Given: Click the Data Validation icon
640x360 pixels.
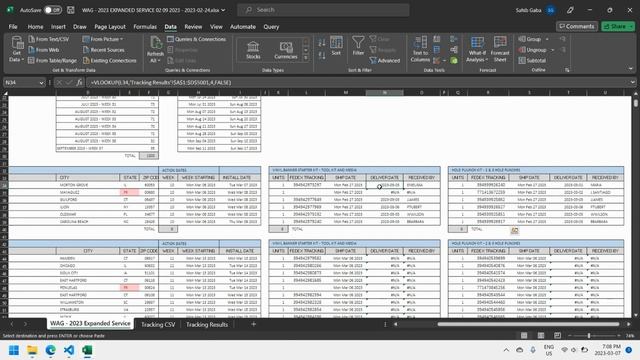Looking at the screenshot, I should 438,60.
